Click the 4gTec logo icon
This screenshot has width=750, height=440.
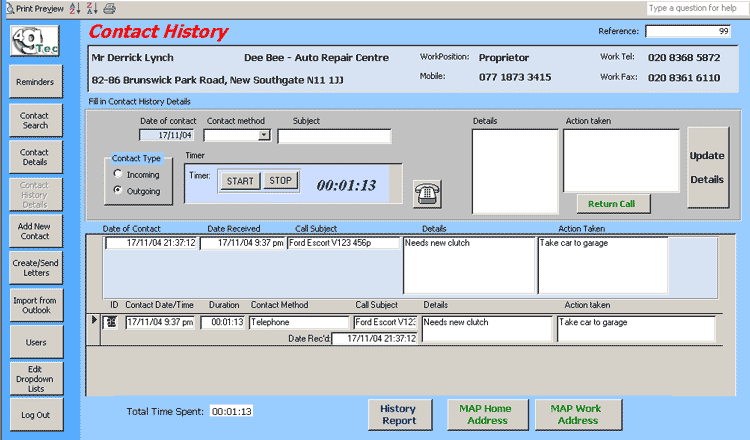pyautogui.click(x=35, y=41)
